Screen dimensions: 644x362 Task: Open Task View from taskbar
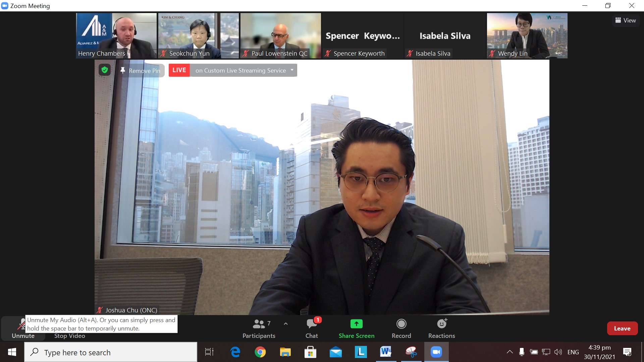(x=209, y=352)
